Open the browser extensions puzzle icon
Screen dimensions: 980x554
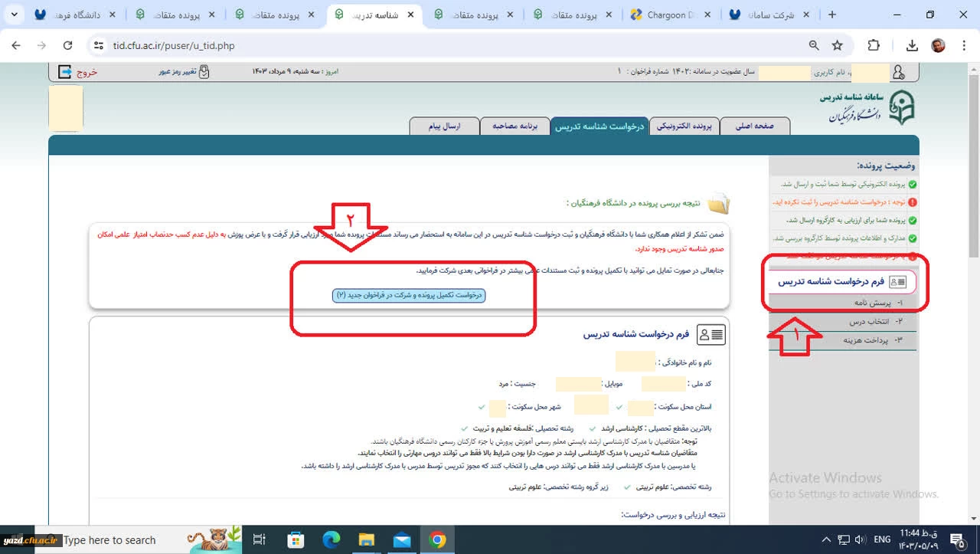[874, 46]
